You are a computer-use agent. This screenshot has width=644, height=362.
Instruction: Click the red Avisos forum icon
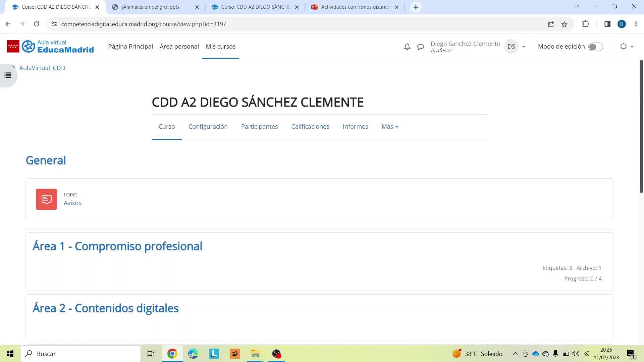point(46,199)
